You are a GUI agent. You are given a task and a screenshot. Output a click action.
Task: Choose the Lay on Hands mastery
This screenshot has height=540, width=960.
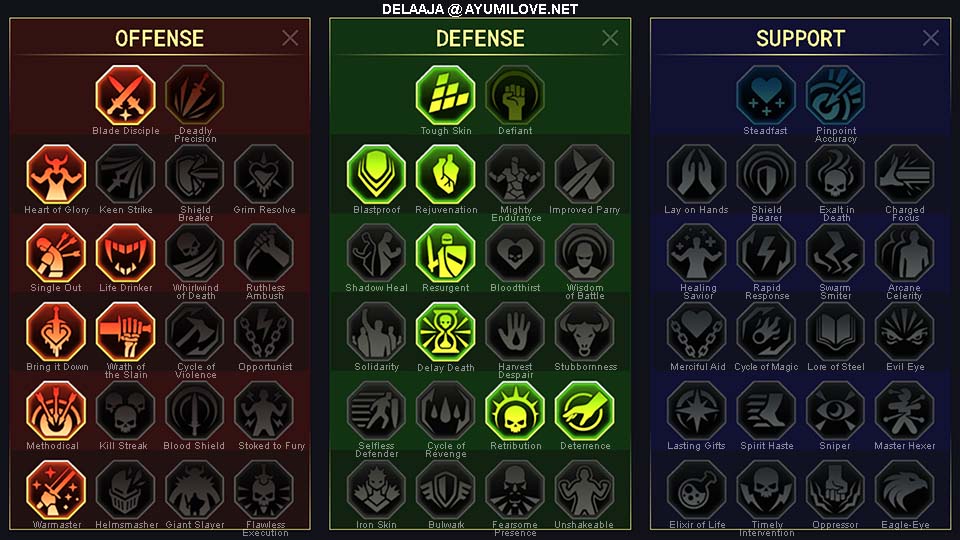696,174
